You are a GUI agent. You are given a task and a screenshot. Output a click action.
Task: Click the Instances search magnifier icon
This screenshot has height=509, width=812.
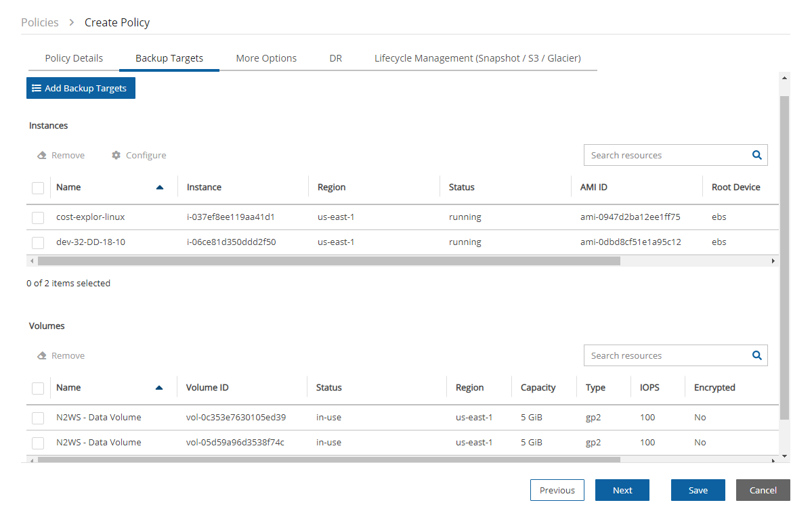[x=756, y=155]
